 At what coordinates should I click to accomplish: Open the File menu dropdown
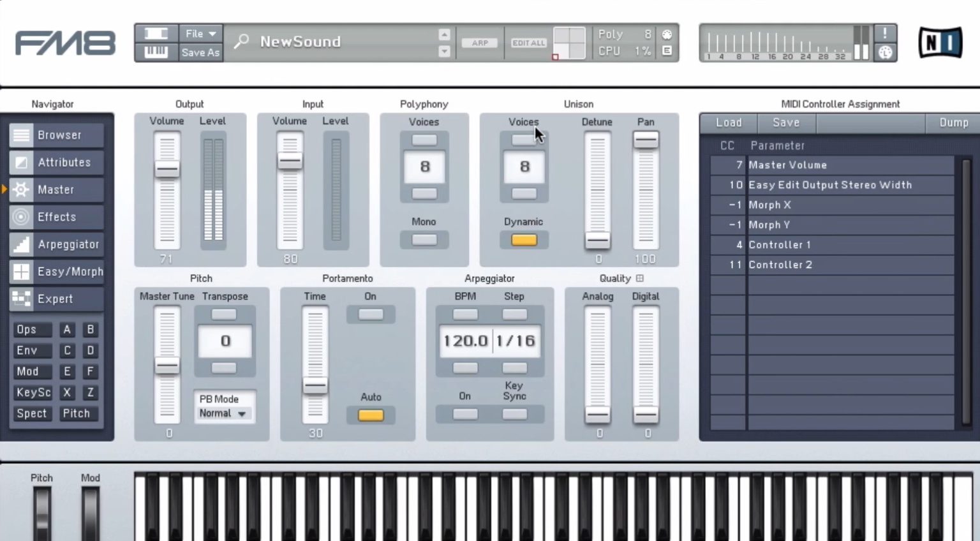[x=200, y=33]
